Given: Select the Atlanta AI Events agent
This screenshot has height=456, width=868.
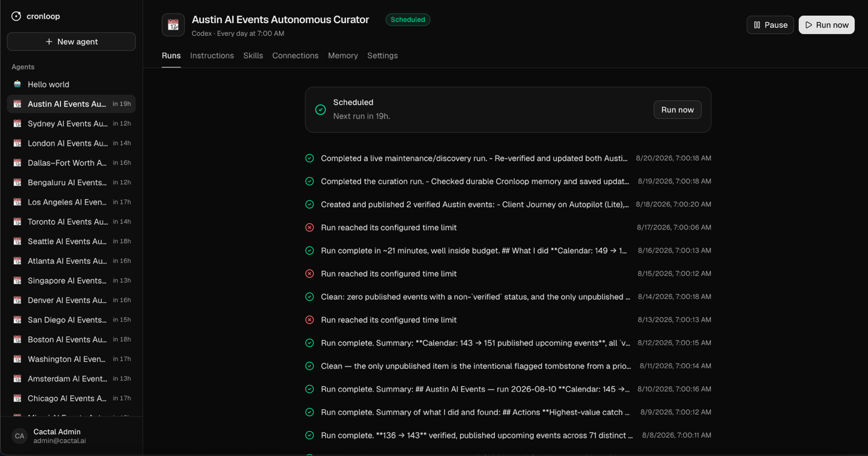Looking at the screenshot, I should [71, 261].
